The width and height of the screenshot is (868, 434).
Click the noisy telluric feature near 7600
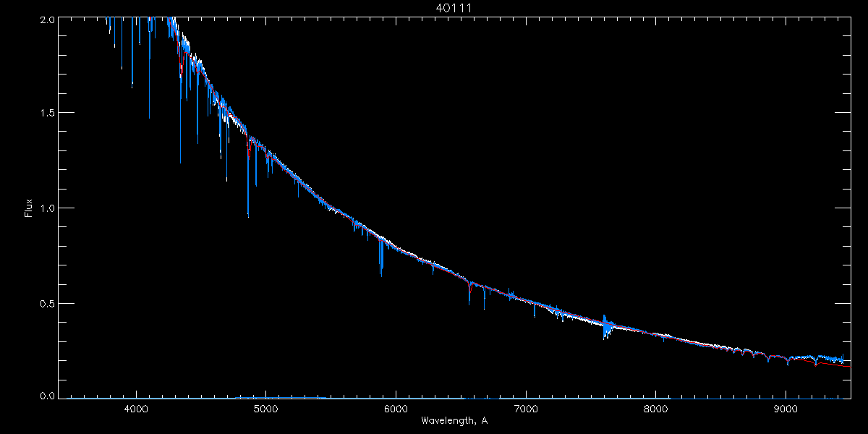(608, 327)
